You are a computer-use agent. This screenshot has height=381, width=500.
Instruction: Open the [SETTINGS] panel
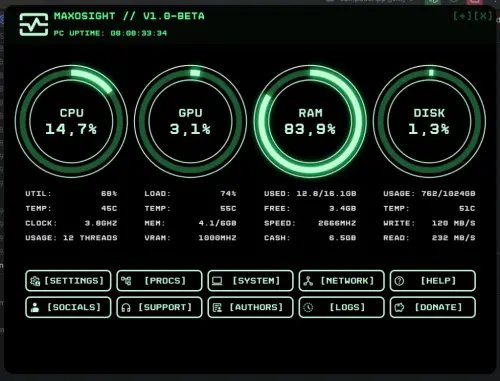coord(68,281)
